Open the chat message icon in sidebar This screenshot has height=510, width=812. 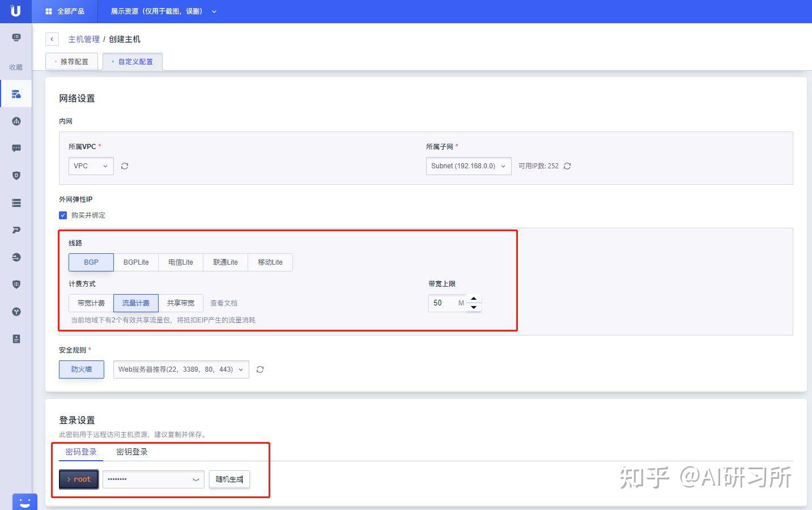pyautogui.click(x=16, y=148)
